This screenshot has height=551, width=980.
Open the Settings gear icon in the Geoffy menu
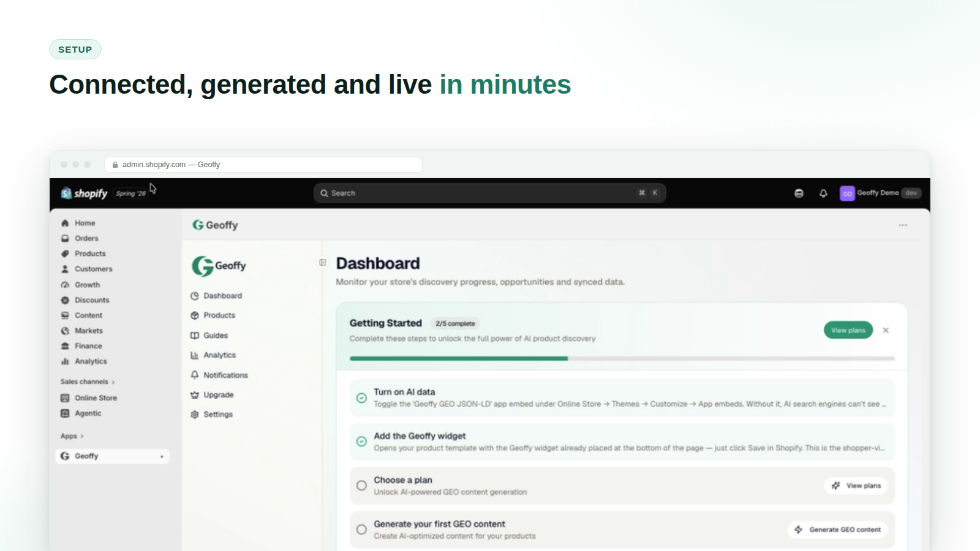[x=195, y=414]
